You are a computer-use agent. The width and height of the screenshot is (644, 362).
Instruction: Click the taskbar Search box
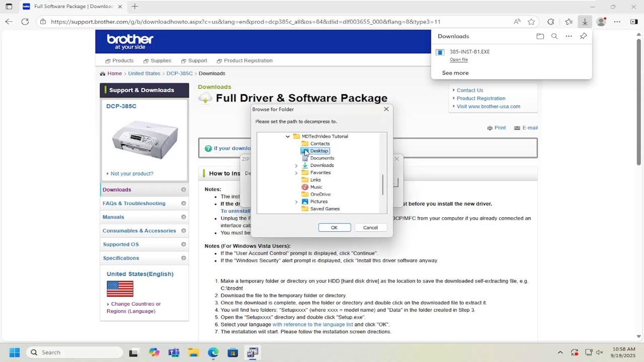click(x=74, y=352)
